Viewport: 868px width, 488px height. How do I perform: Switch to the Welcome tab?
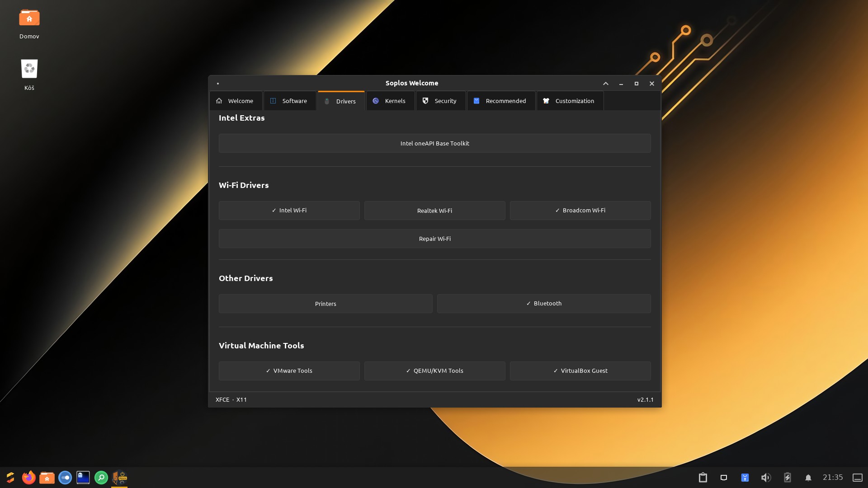coord(236,101)
